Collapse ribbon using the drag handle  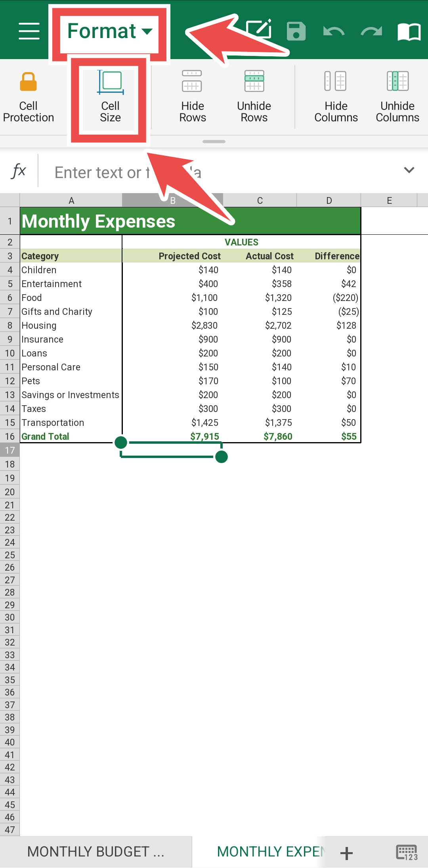pos(214,142)
